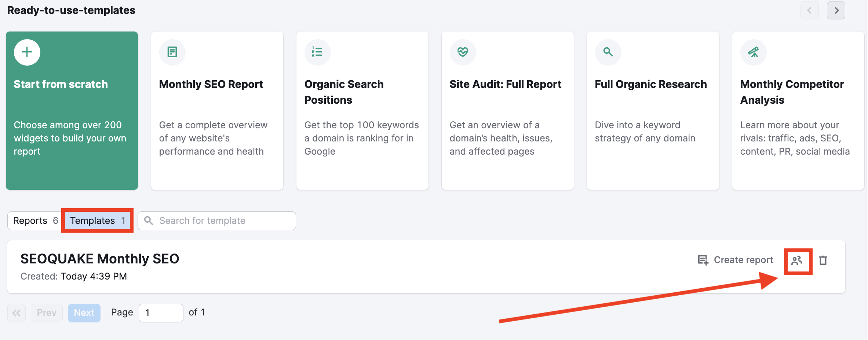Screen dimensions: 868x340
Task: Click the Prev pagination button
Action: coord(47,313)
